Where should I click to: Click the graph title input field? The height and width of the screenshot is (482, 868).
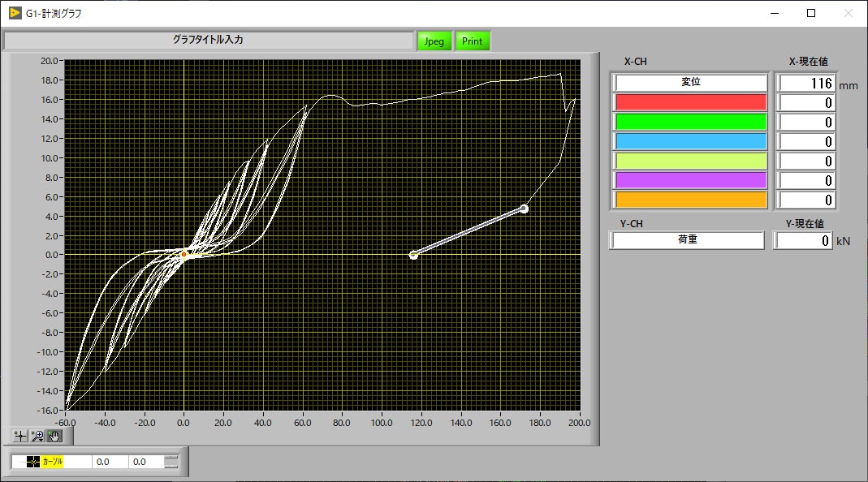(x=208, y=40)
